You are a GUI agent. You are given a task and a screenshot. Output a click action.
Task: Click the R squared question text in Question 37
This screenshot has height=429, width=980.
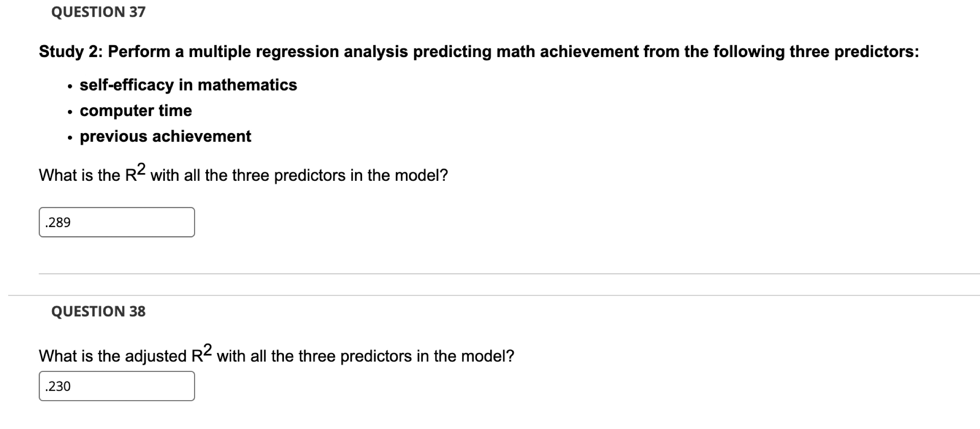[x=241, y=173]
